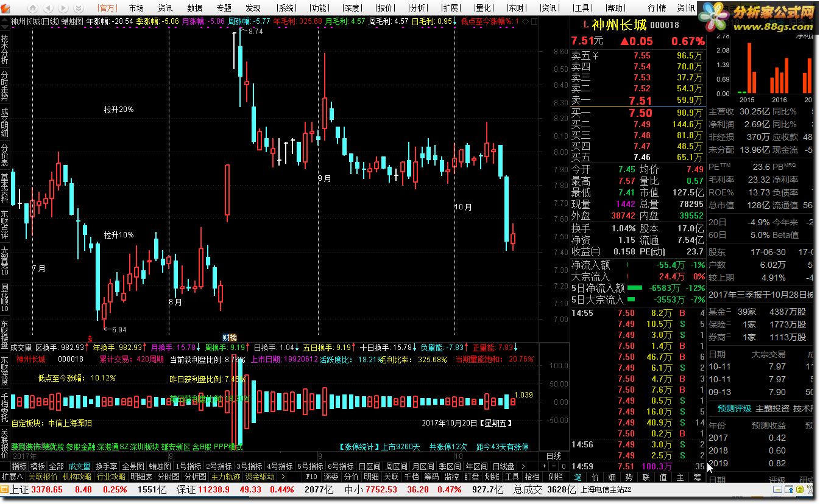Image resolution: width=820 pixels, height=504 pixels.
Task: Expand more tabs with the > arrow after 日线盘
Action: 523,466
